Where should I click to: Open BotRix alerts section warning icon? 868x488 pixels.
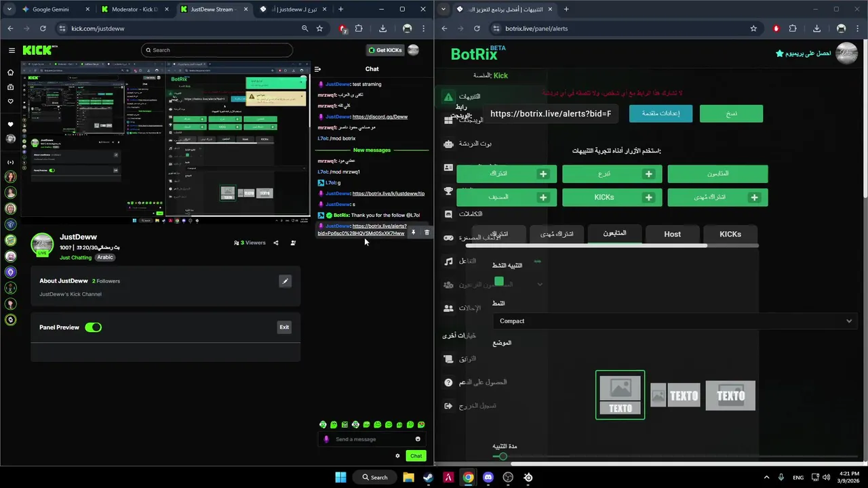[x=448, y=97]
